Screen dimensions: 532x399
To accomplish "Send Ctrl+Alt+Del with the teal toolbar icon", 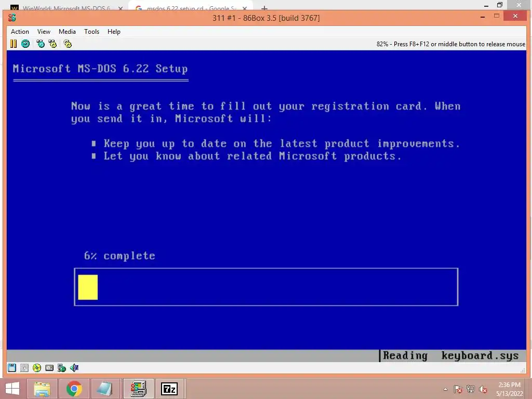I will pyautogui.click(x=41, y=44).
